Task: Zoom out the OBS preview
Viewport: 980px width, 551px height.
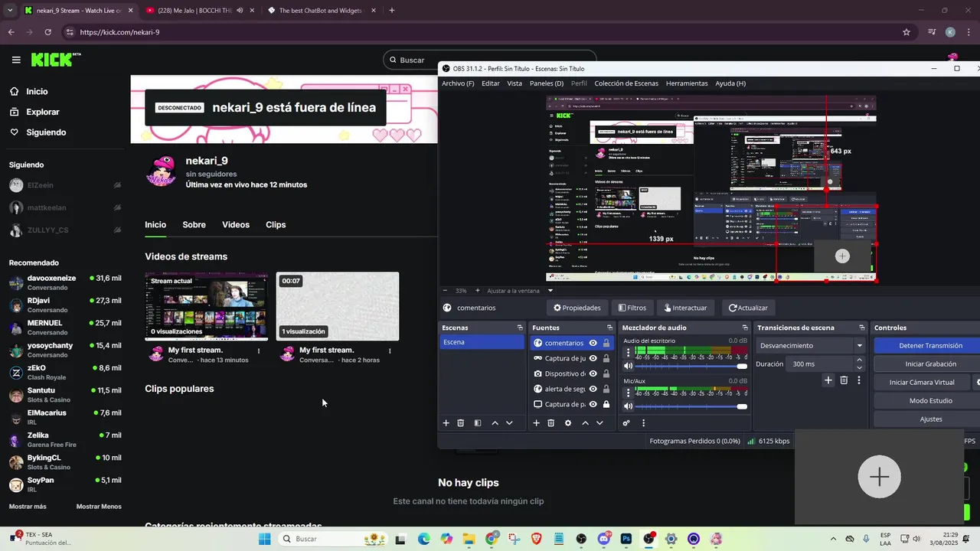Action: [x=446, y=291]
